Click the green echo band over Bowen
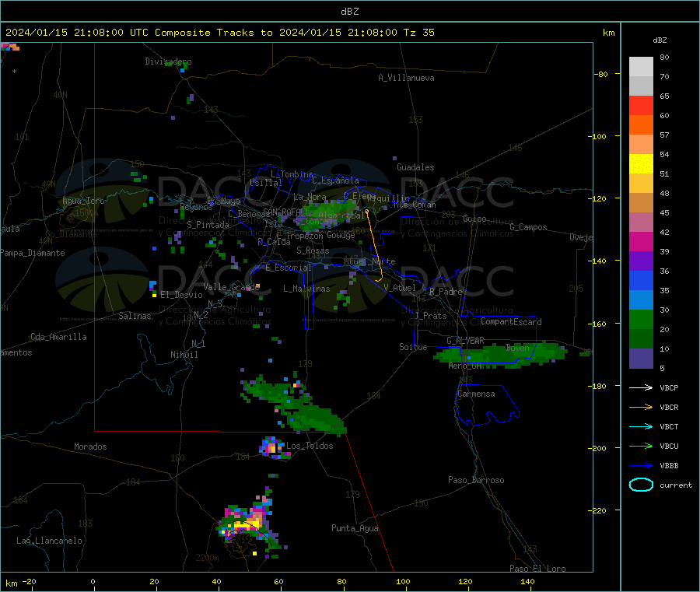The width and height of the screenshot is (700, 592). (501, 355)
